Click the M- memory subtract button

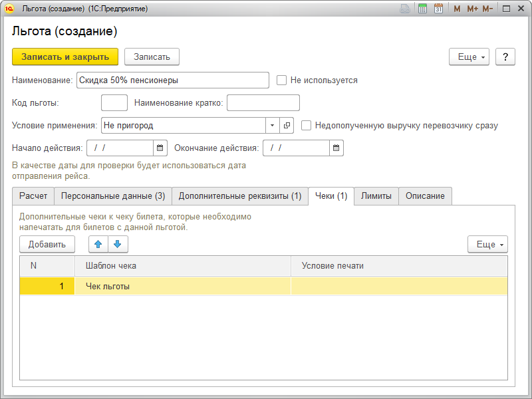487,9
